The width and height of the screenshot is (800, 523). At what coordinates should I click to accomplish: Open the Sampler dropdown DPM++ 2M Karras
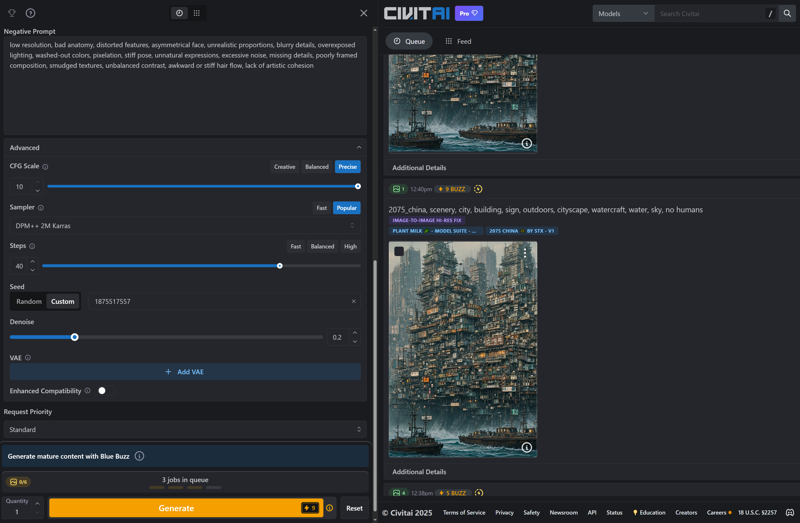point(184,226)
